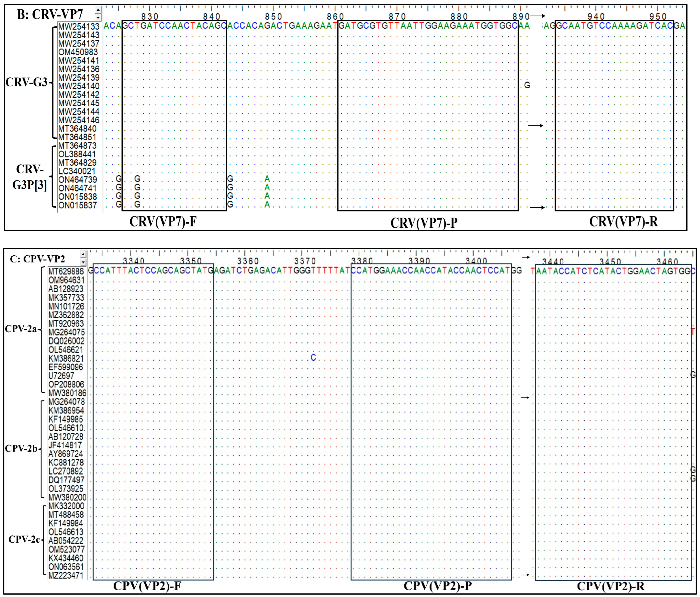700x597 pixels.
Task: Click the blue C mismatch in KM386821 row
Action: (x=313, y=358)
